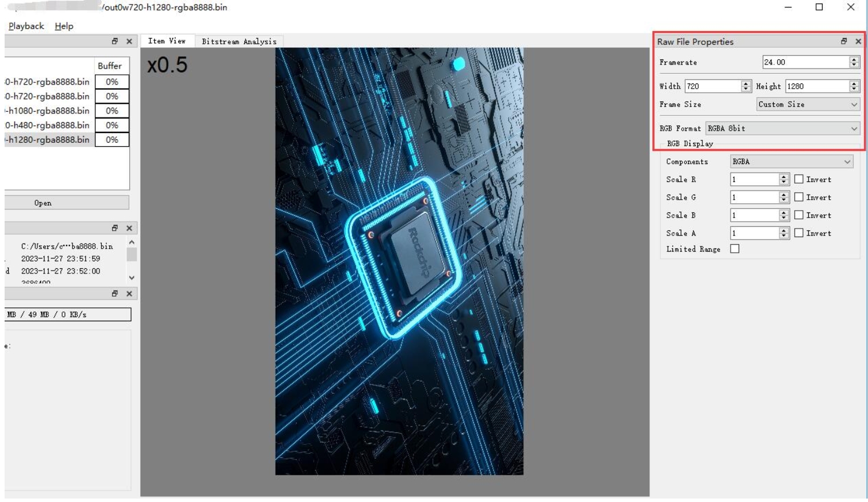Close the Raw File Properties panel

[x=858, y=41]
